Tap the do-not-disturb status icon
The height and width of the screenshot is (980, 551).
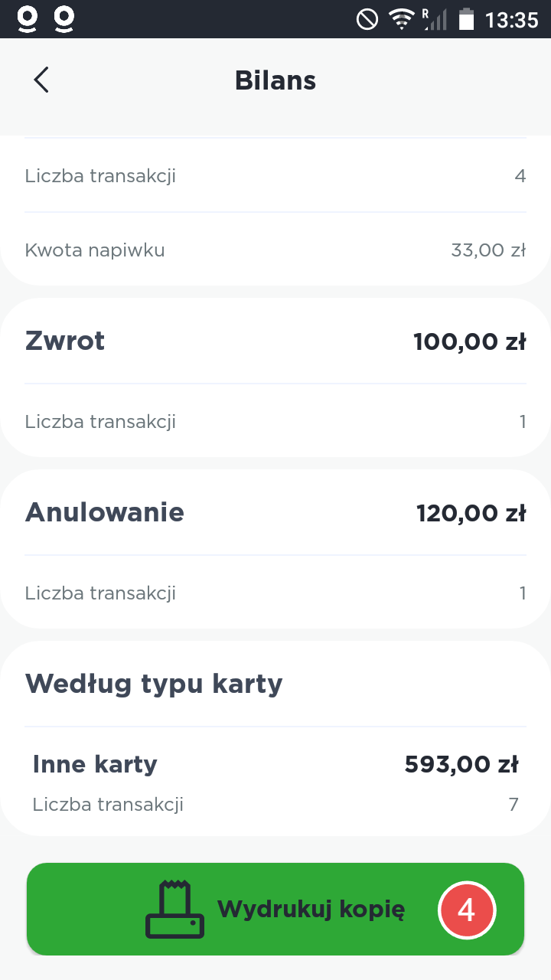pos(367,19)
